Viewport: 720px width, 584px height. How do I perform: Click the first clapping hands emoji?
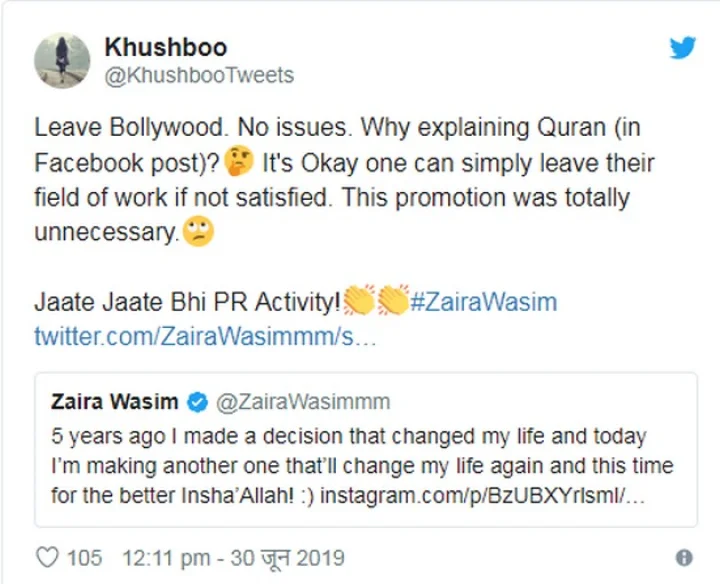click(x=360, y=300)
